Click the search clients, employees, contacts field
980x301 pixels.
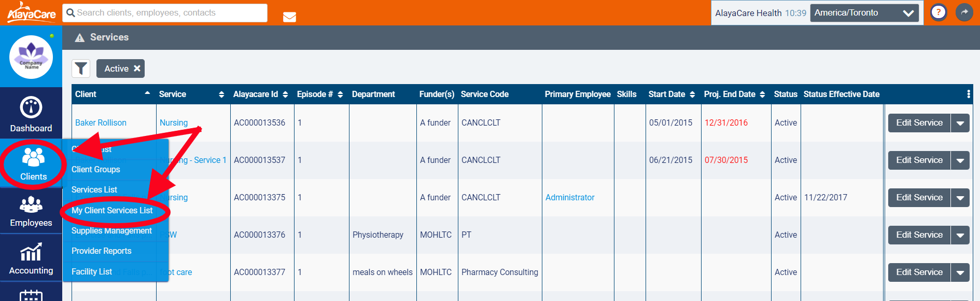(165, 13)
